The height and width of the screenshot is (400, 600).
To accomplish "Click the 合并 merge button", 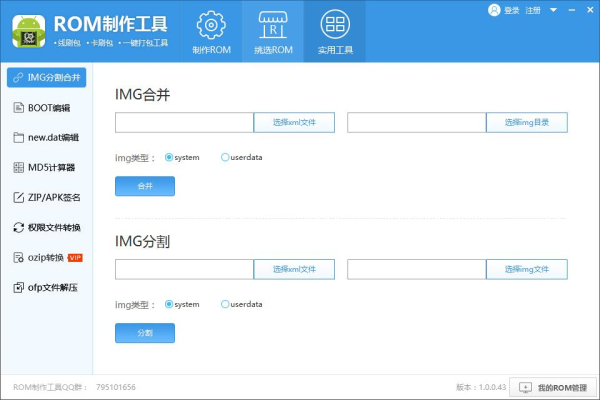I will [x=145, y=186].
